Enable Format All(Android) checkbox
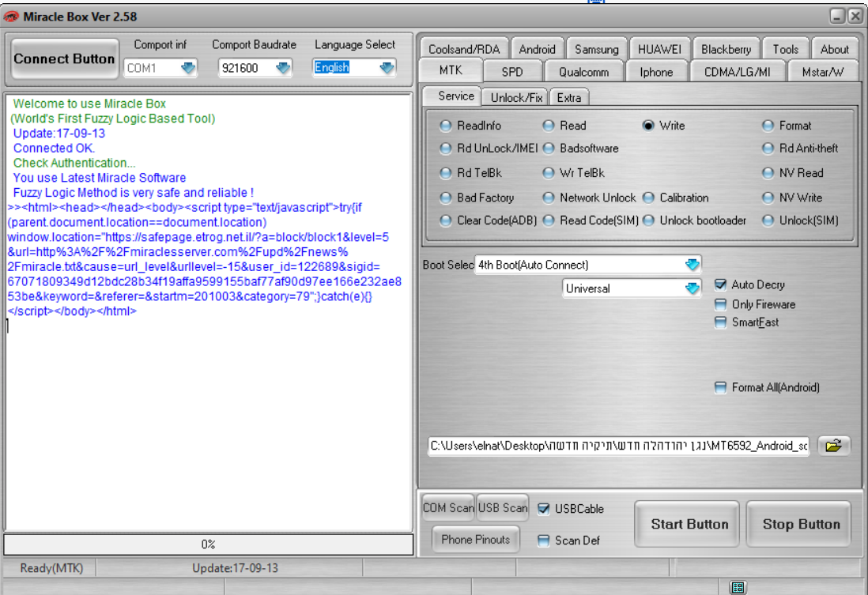Viewport: 868px width, 595px height. 720,387
